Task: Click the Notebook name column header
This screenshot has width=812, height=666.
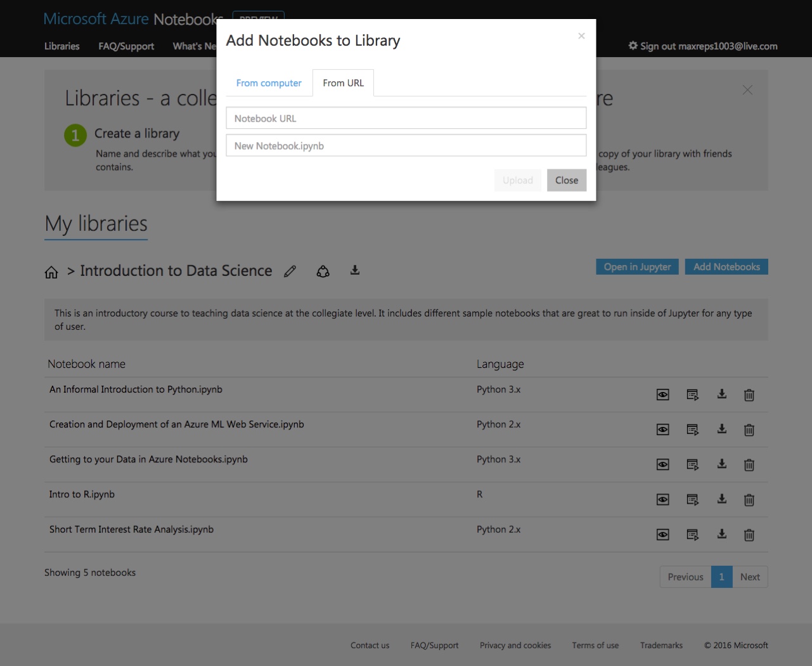Action: point(86,364)
